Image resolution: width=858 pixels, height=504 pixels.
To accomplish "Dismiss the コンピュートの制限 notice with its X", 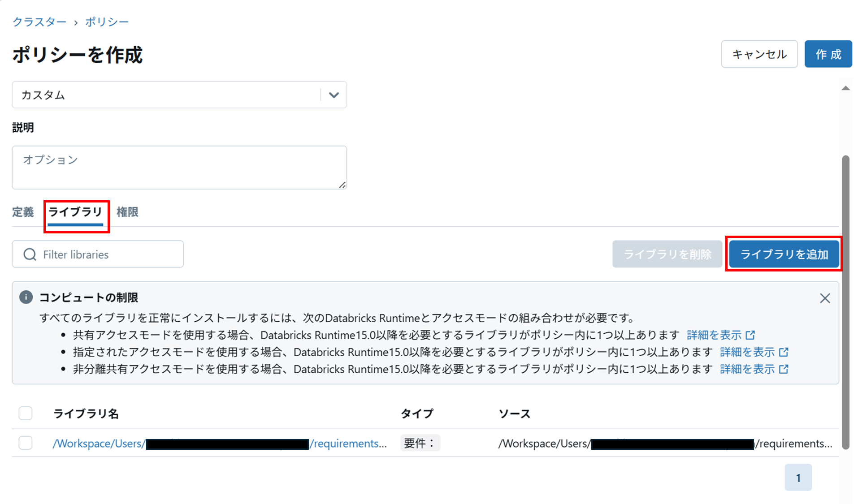I will [825, 298].
